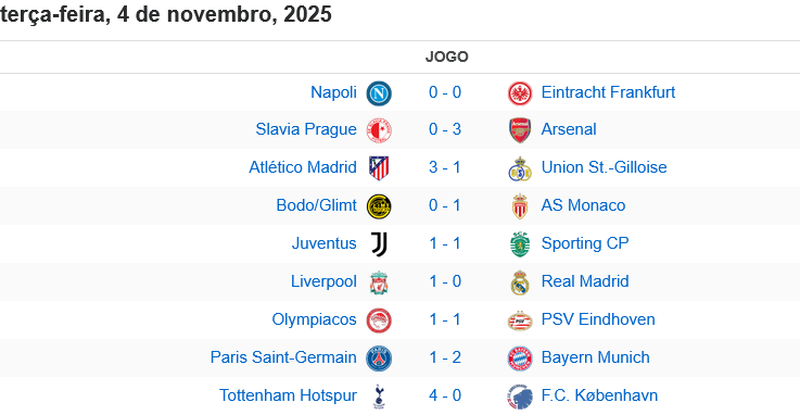The image size is (800, 415).
Task: Click the Eintracht Frankfurt crest icon
Action: click(519, 93)
